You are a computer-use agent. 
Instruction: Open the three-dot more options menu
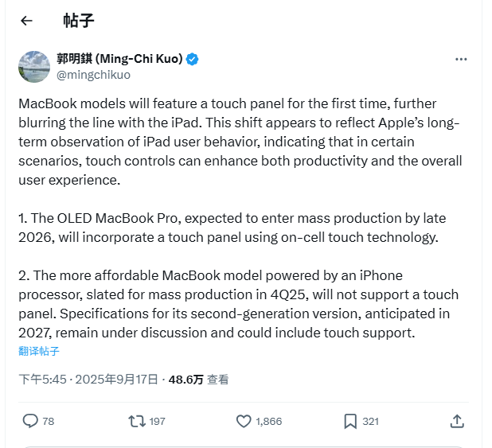[x=461, y=59]
